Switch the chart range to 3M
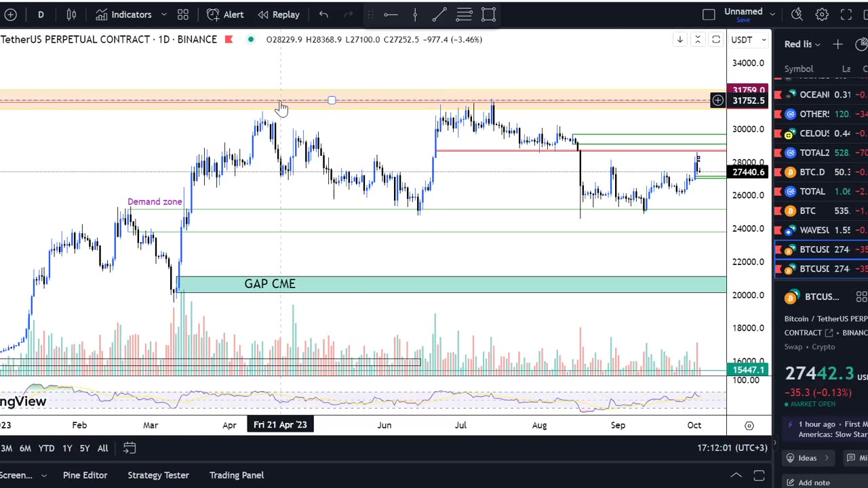Viewport: 868px width, 488px height. click(6, 448)
